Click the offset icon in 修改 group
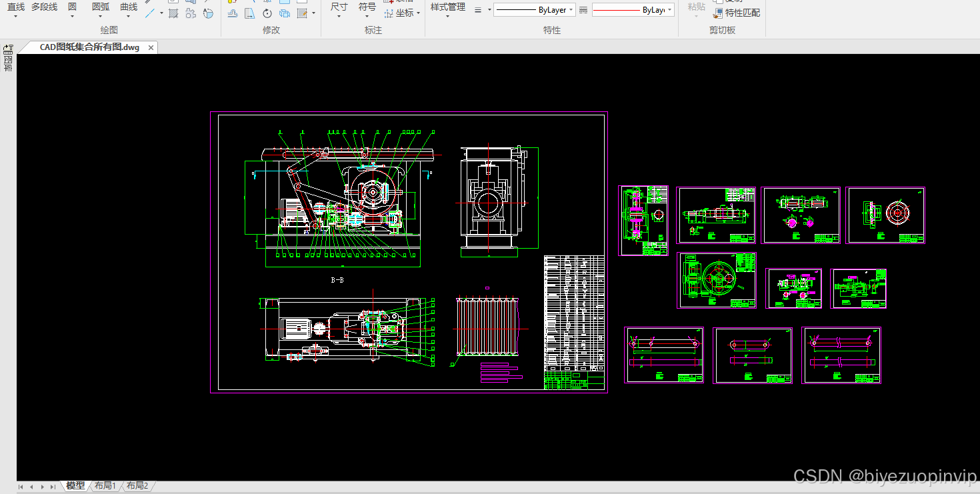Image resolution: width=980 pixels, height=494 pixels. [x=233, y=13]
